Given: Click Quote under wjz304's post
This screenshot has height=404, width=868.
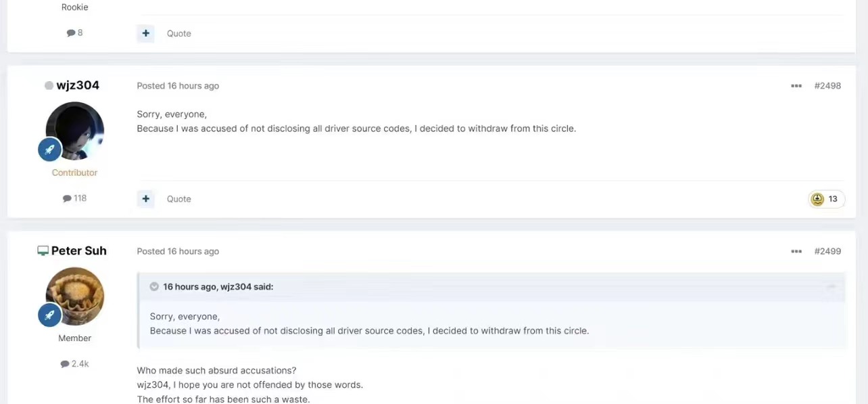Looking at the screenshot, I should point(179,199).
